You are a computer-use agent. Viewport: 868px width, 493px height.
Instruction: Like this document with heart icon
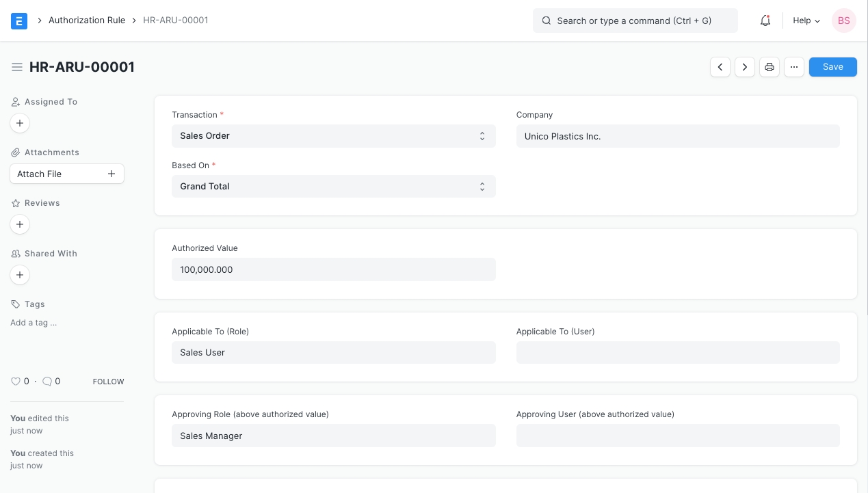(16, 382)
